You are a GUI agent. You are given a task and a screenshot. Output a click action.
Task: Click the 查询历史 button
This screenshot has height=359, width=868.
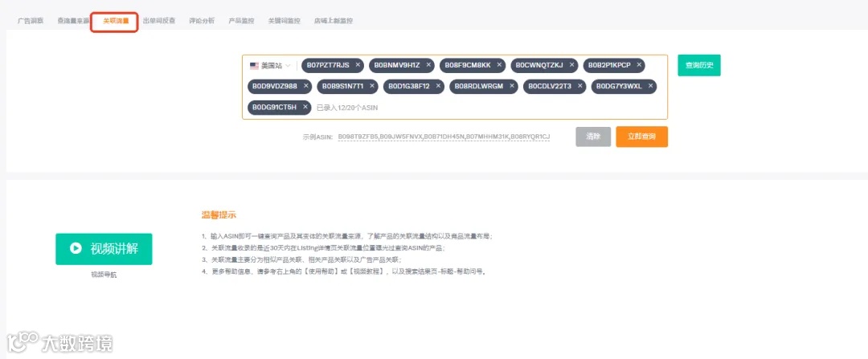click(x=699, y=65)
